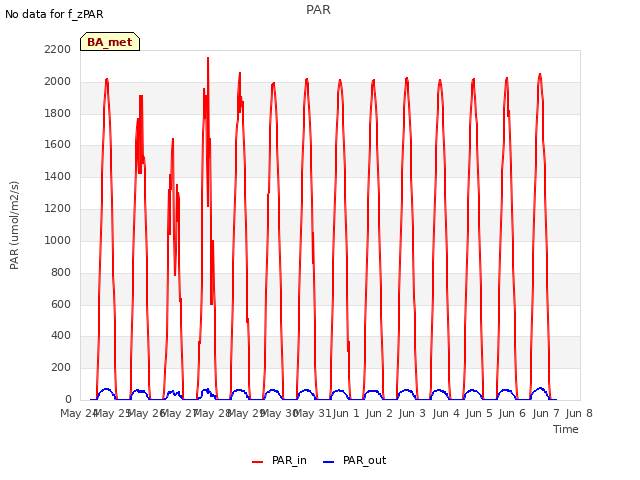Click the 'Jun 8' x-axis tick label
Image resolution: width=640 pixels, height=480 pixels.
pyautogui.click(x=579, y=413)
